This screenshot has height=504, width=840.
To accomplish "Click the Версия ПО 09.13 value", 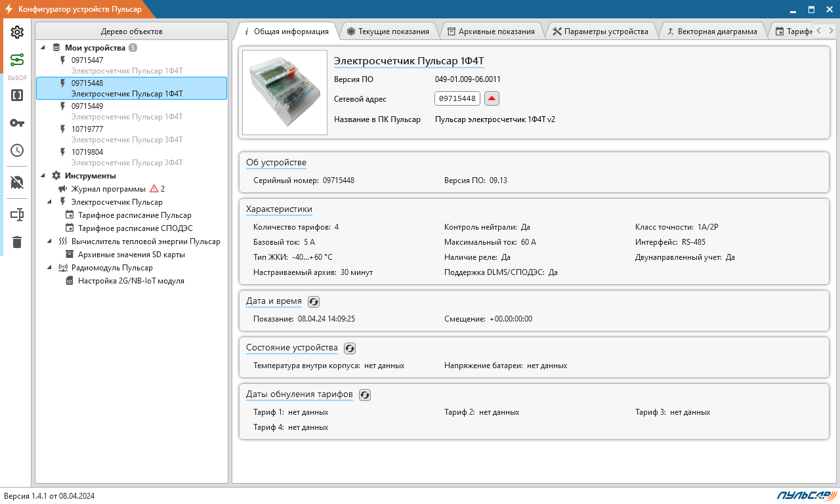I will tap(498, 180).
